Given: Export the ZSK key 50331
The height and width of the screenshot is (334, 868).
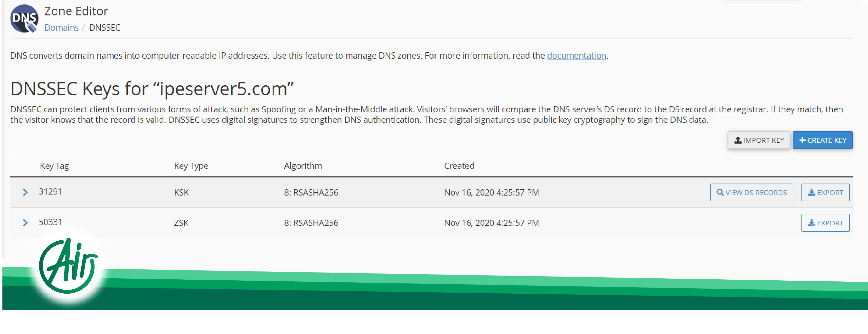Looking at the screenshot, I should (x=825, y=223).
